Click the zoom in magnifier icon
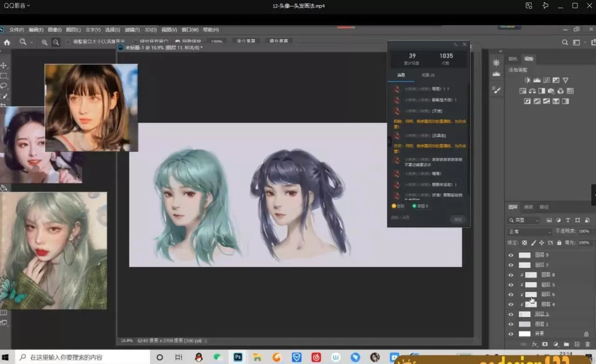Image resolution: width=596 pixels, height=364 pixels. click(x=44, y=42)
